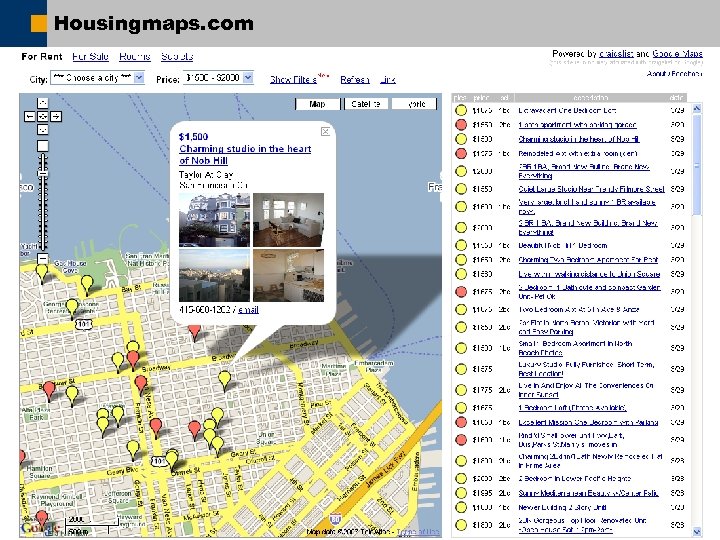
Task: Click the red map pin directly under the popup's phone number
Action: pos(195,331)
